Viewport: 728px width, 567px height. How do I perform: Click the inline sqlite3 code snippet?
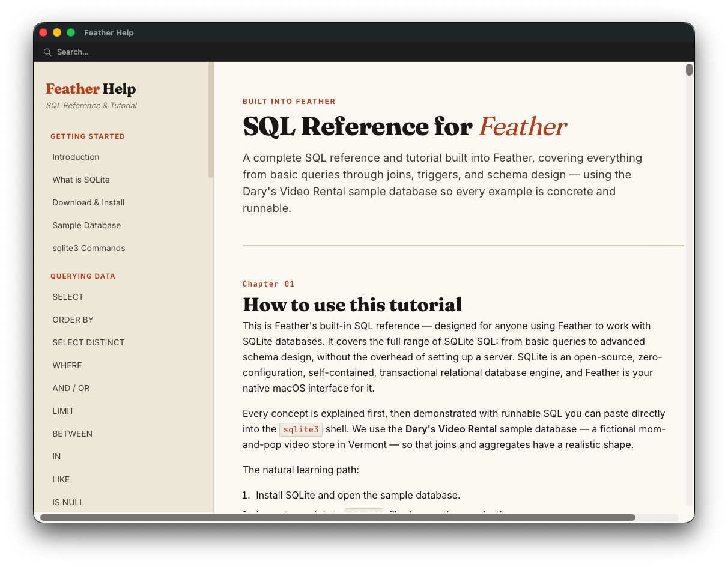301,429
